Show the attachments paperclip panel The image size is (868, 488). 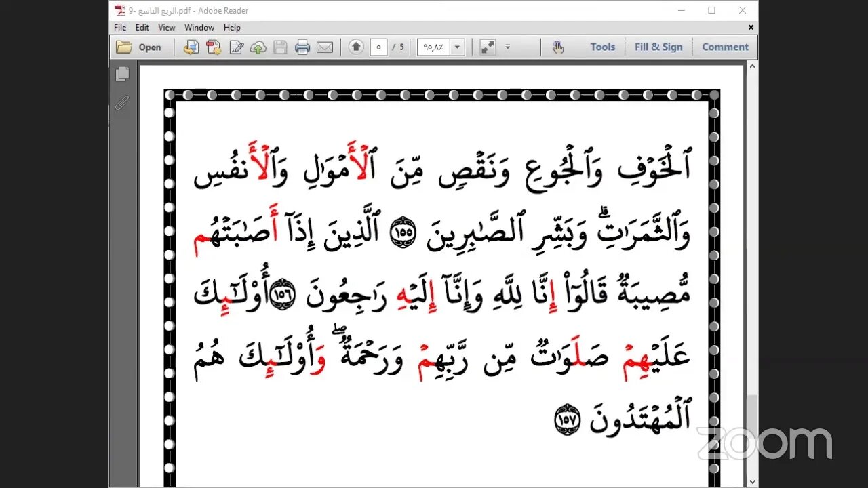[122, 102]
